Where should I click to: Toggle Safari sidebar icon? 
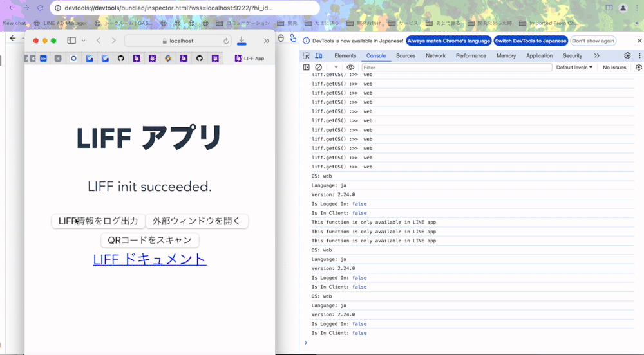tap(71, 41)
